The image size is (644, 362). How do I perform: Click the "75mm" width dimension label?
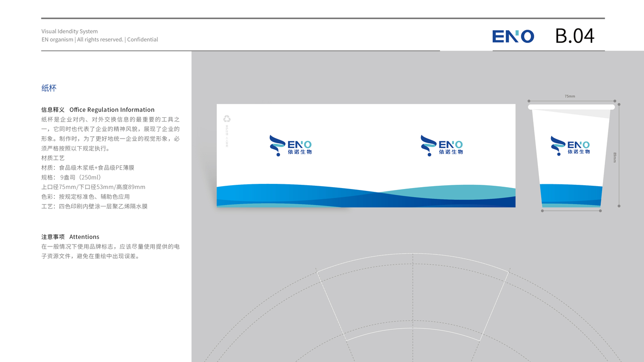pos(570,96)
